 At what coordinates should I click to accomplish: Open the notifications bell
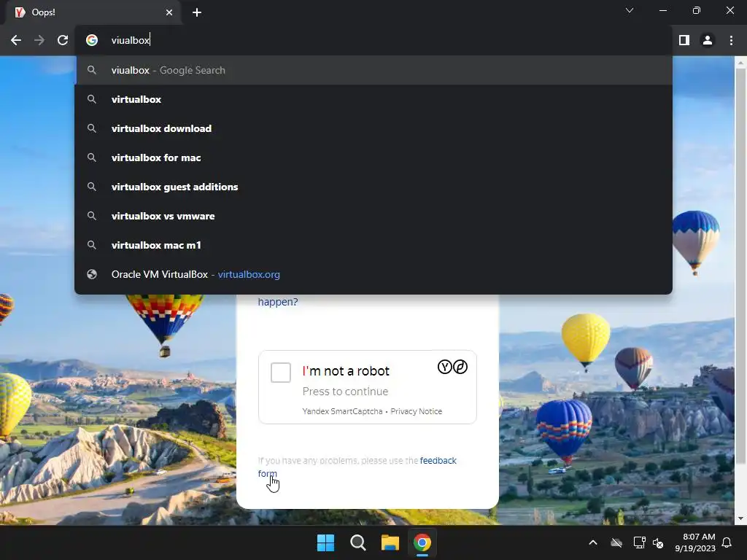(727, 542)
